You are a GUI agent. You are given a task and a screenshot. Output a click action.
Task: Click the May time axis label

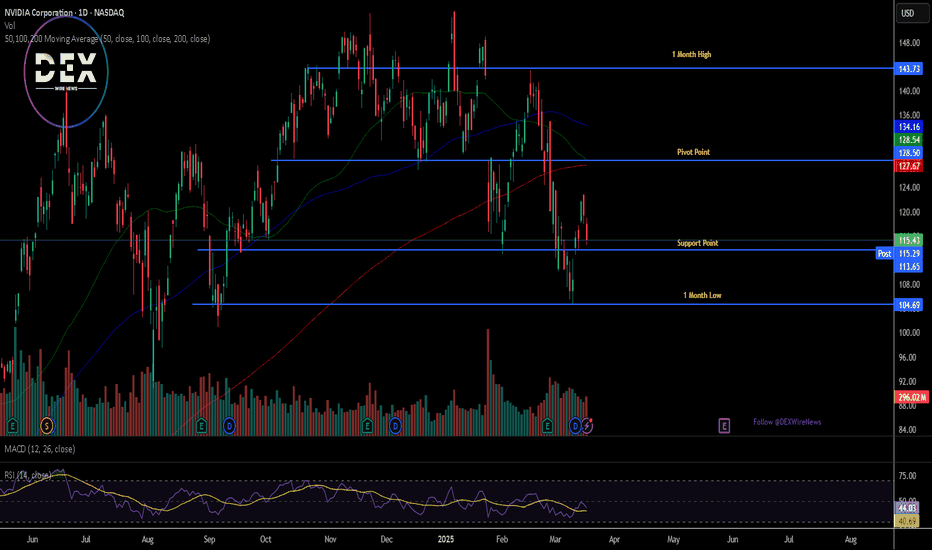tap(673, 540)
